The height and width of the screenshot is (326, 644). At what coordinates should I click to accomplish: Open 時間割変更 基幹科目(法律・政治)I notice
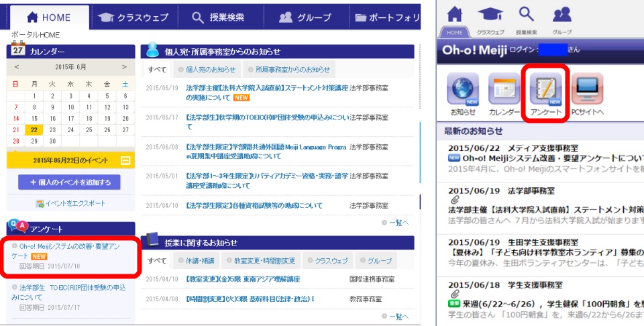point(250,299)
